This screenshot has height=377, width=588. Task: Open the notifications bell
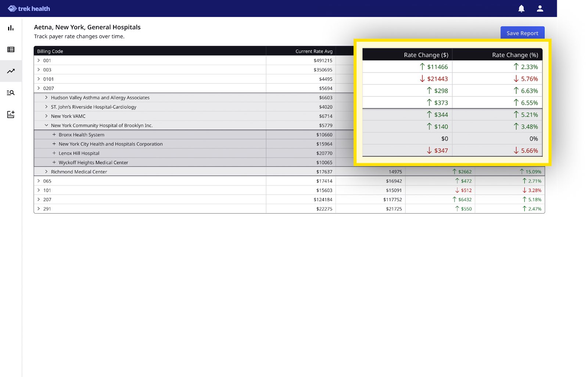click(x=521, y=8)
